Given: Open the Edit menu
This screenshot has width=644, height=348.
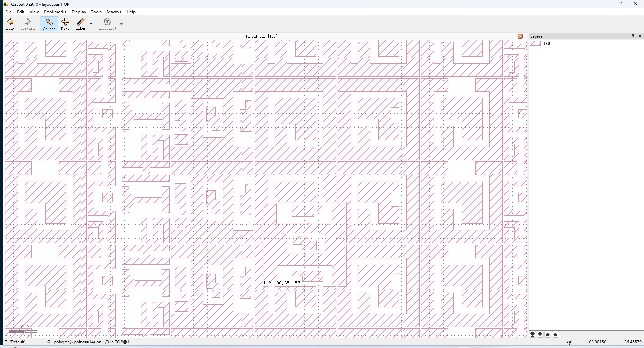Looking at the screenshot, I should point(21,12).
